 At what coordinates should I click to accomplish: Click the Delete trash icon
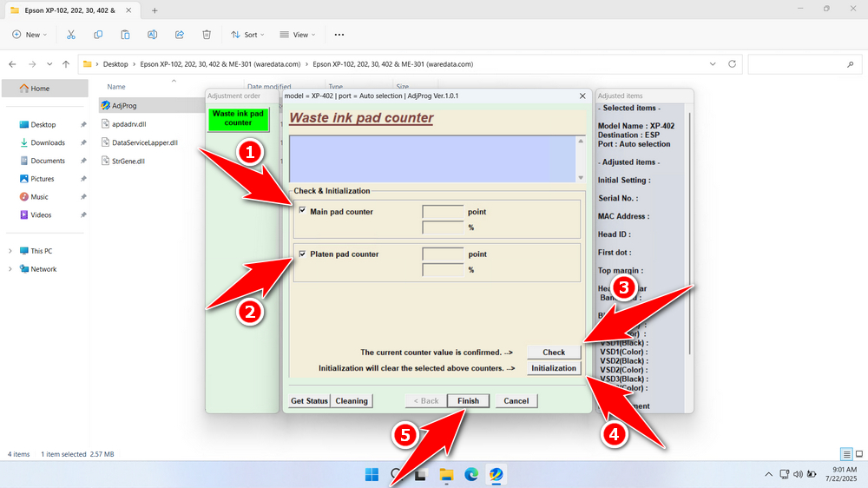(x=207, y=35)
